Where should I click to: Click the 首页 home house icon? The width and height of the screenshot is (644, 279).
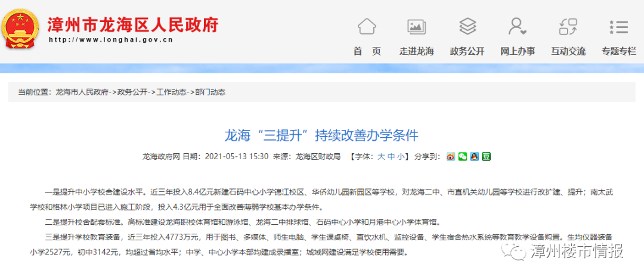[x=367, y=27]
